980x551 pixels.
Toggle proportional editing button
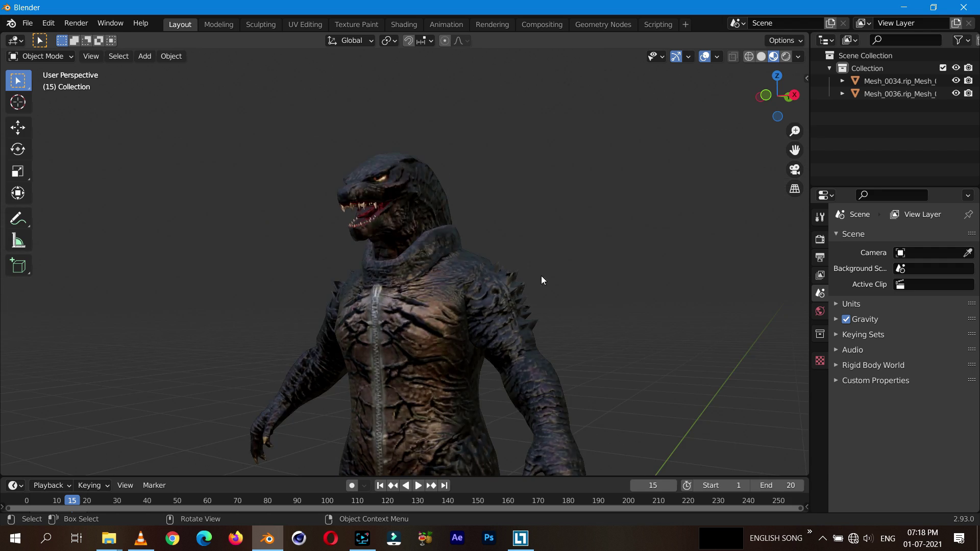445,41
